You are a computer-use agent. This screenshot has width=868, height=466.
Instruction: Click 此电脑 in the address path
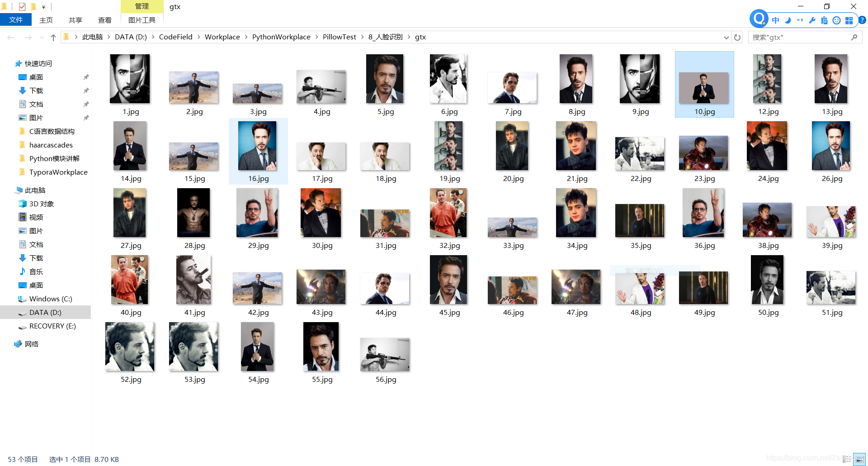[92, 37]
